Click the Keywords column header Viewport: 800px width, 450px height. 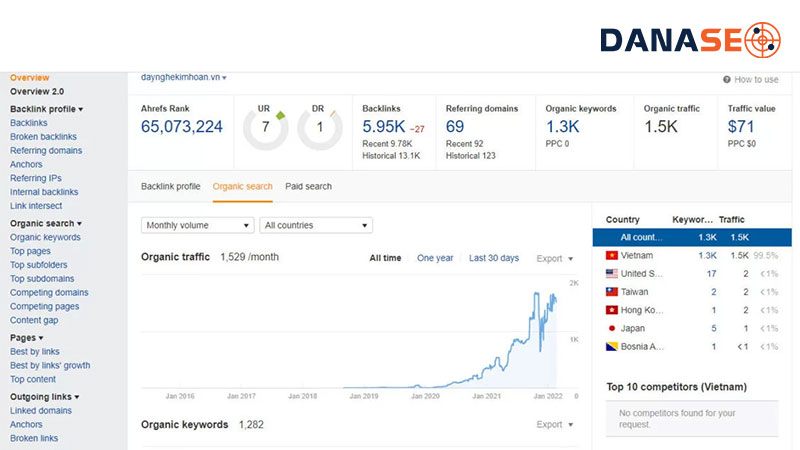click(x=692, y=219)
